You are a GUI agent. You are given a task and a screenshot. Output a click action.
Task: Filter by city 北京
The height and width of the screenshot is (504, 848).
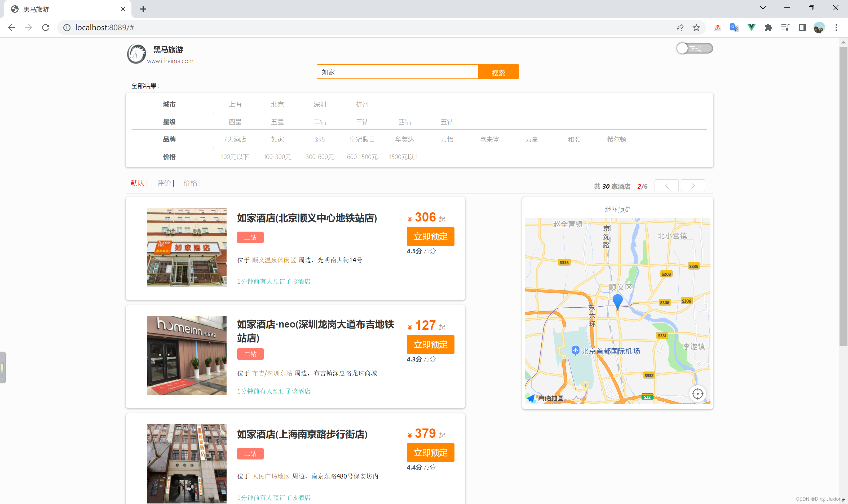277,104
